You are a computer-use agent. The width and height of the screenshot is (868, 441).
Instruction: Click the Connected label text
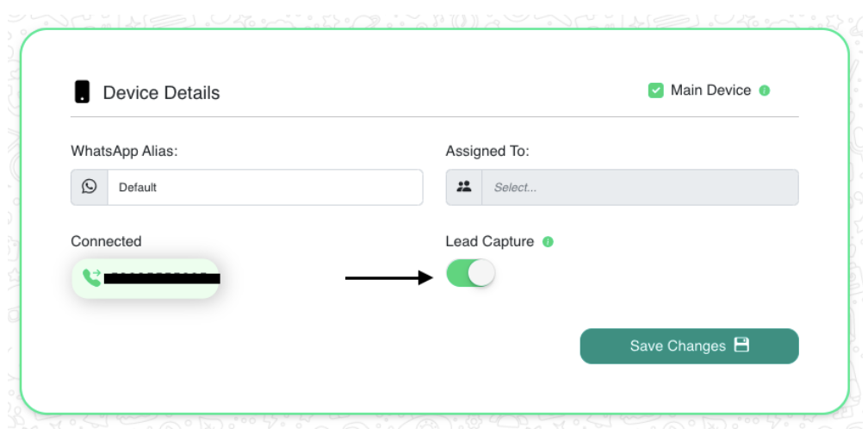pos(106,241)
